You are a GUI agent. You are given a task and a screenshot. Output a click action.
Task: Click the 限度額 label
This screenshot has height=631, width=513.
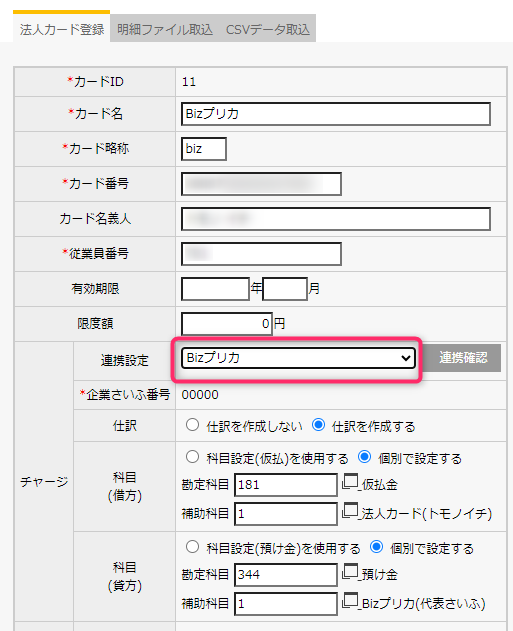click(x=95, y=324)
